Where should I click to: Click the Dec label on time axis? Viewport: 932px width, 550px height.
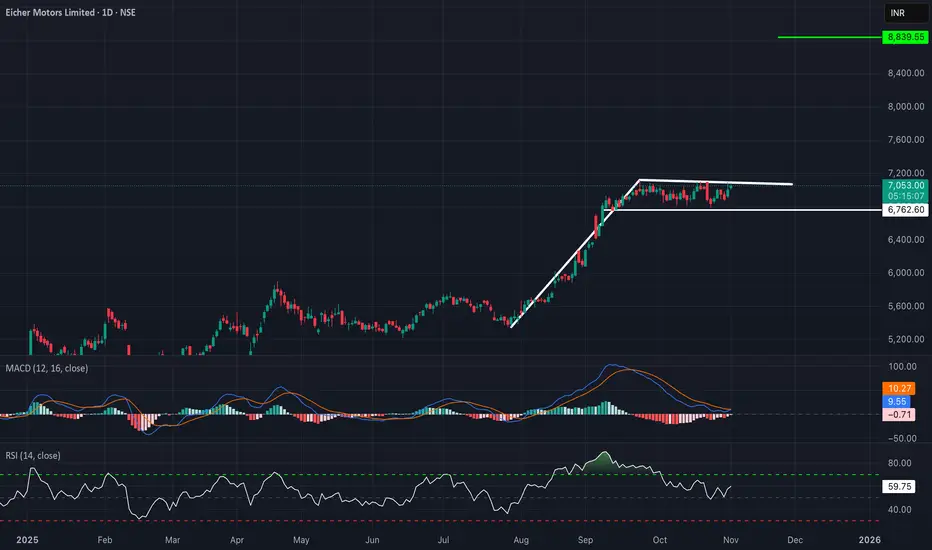click(x=795, y=540)
